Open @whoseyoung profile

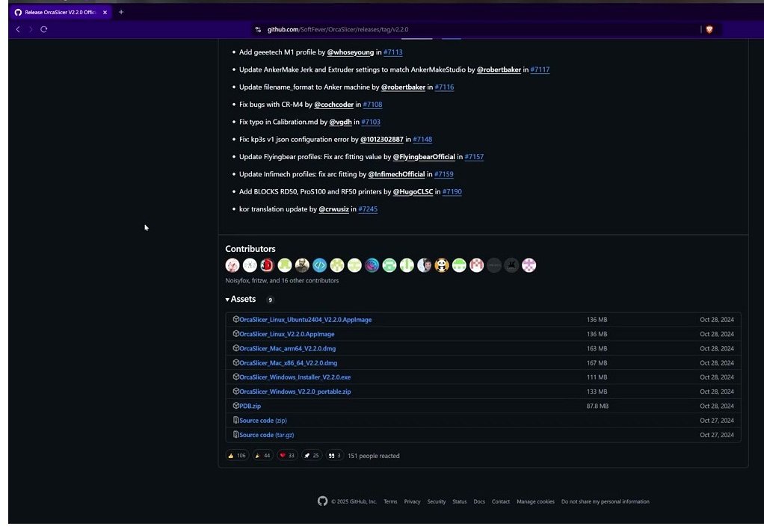click(x=351, y=52)
